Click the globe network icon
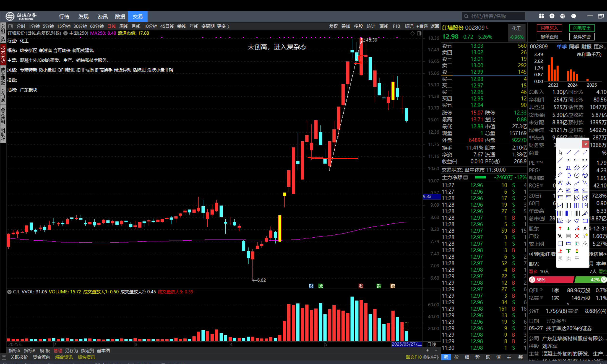 [563, 16]
